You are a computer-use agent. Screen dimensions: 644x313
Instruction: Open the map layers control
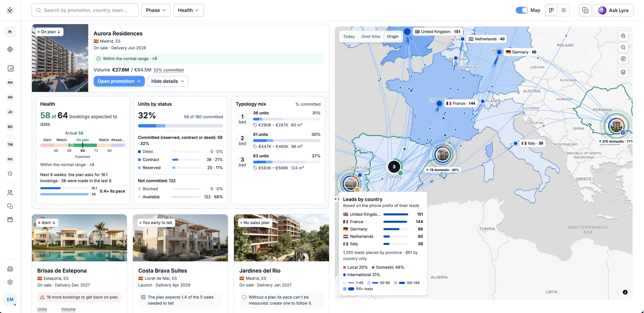(623, 72)
